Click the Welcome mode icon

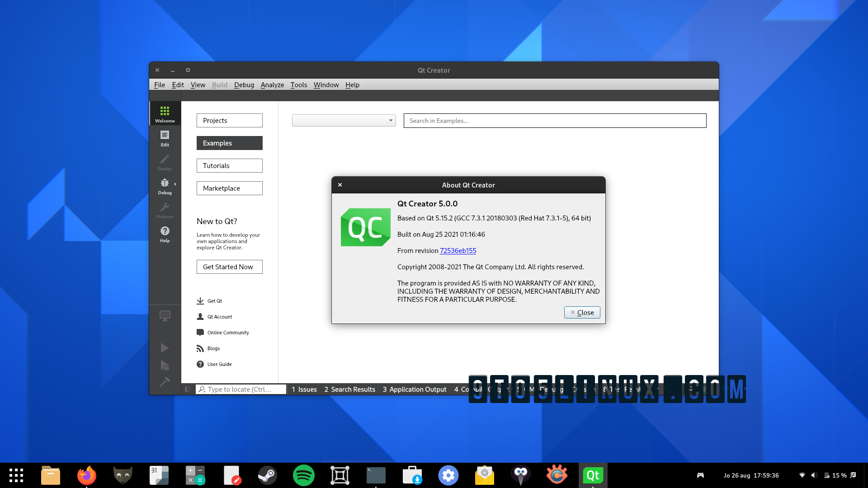(165, 113)
